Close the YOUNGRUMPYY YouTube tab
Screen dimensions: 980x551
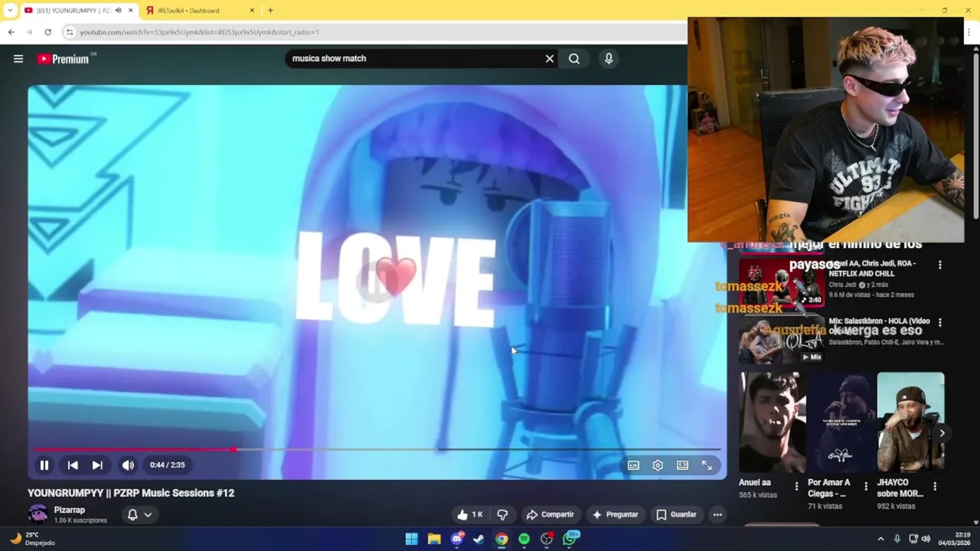click(x=130, y=10)
